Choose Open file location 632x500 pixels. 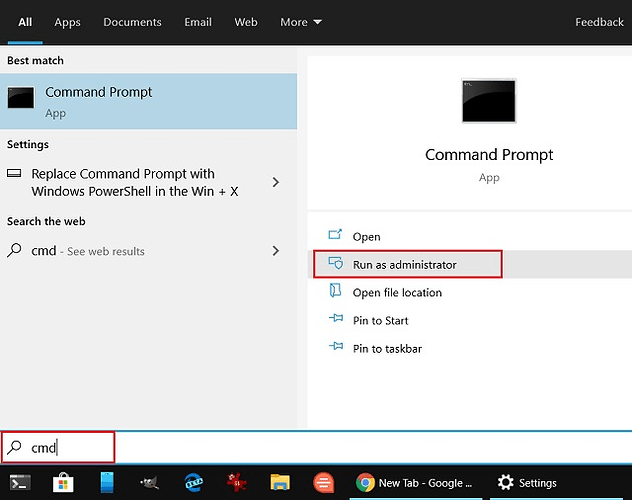click(x=396, y=293)
